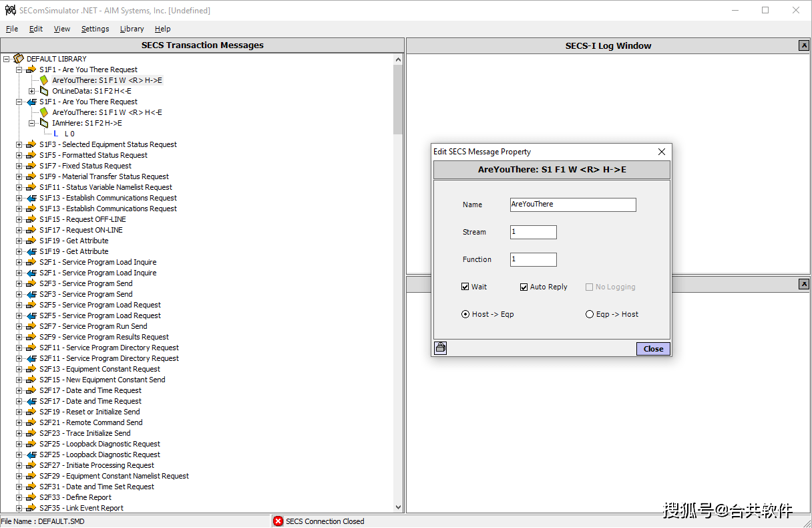Click the yellow arrow icon beside S1F3
The width and height of the screenshot is (812, 528).
(31, 144)
